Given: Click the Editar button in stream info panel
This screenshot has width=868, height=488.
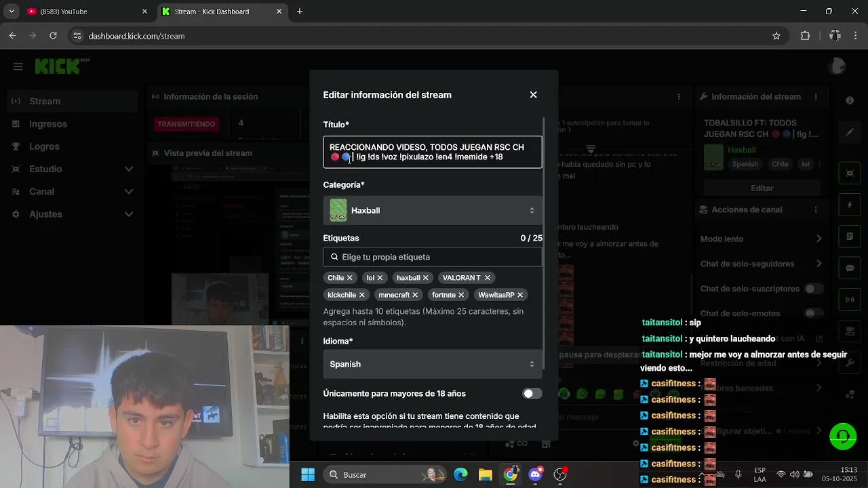Looking at the screenshot, I should [x=762, y=188].
